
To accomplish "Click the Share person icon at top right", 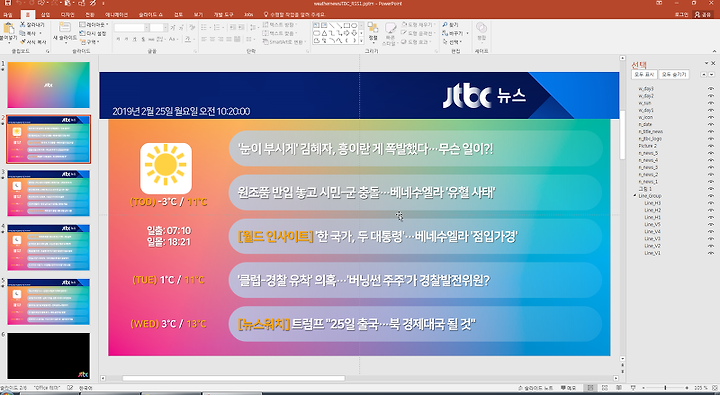I will click(x=697, y=15).
